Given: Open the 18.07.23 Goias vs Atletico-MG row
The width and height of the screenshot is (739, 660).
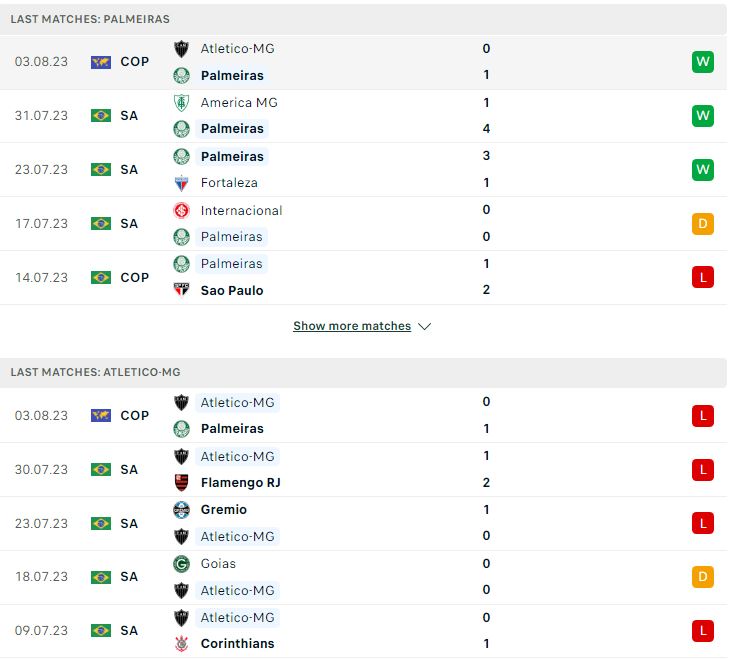Looking at the screenshot, I should [363, 578].
